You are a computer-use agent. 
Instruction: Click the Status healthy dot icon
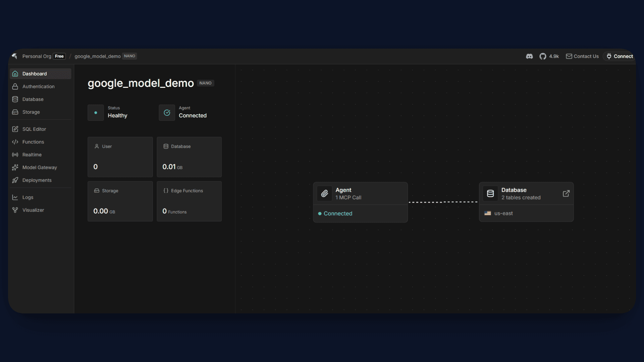[x=96, y=113]
